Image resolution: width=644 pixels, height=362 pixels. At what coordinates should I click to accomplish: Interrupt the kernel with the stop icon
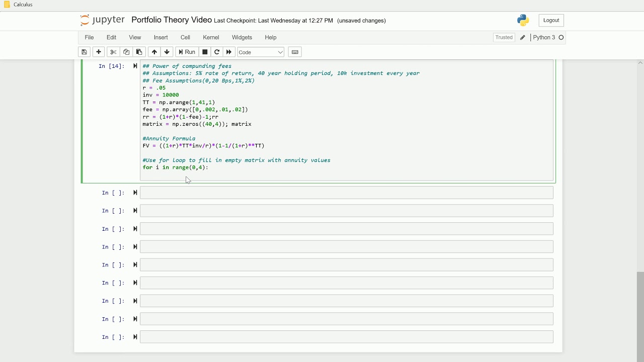(x=205, y=52)
